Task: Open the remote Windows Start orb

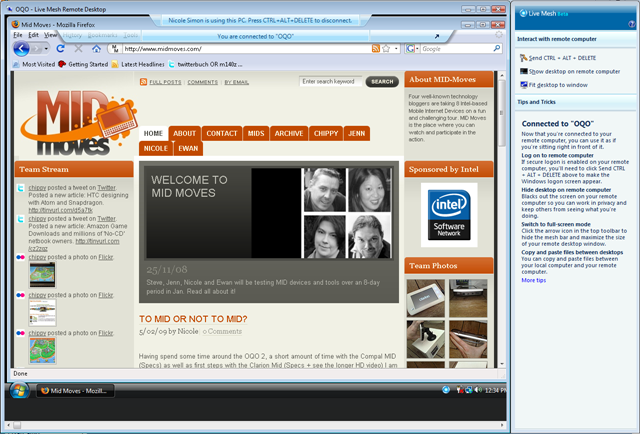Action: coord(19,390)
